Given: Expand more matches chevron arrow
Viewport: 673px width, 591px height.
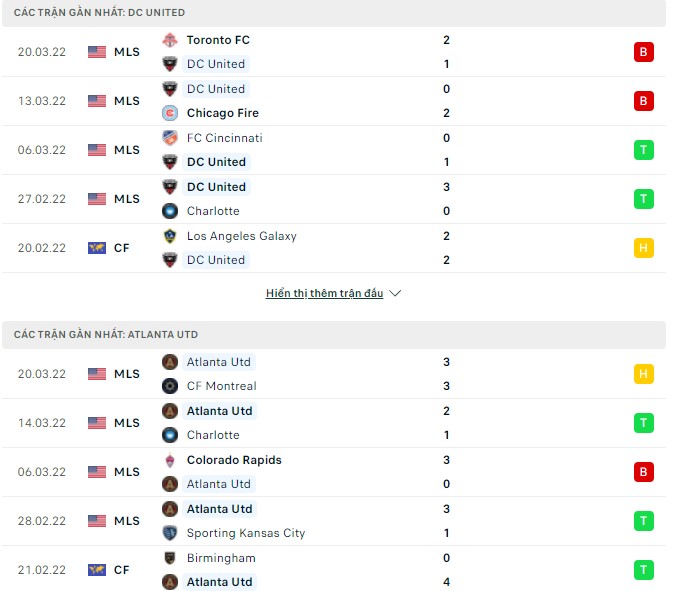Looking at the screenshot, I should point(395,294).
